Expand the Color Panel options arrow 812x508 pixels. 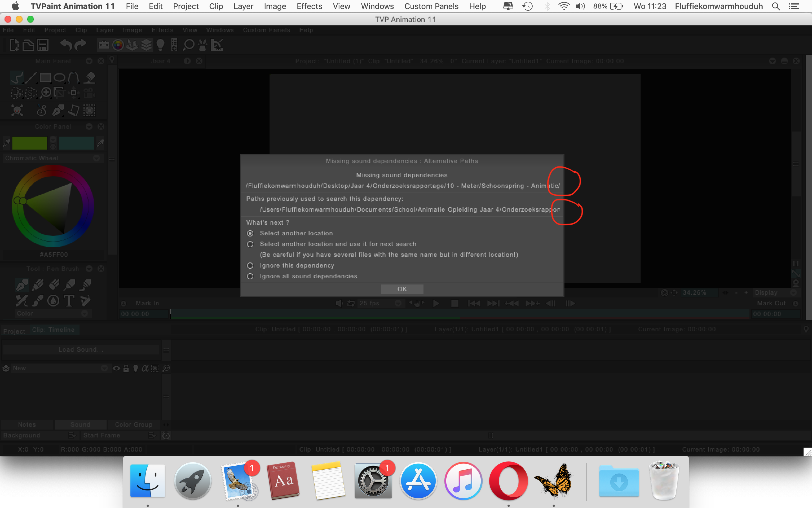pyautogui.click(x=89, y=126)
